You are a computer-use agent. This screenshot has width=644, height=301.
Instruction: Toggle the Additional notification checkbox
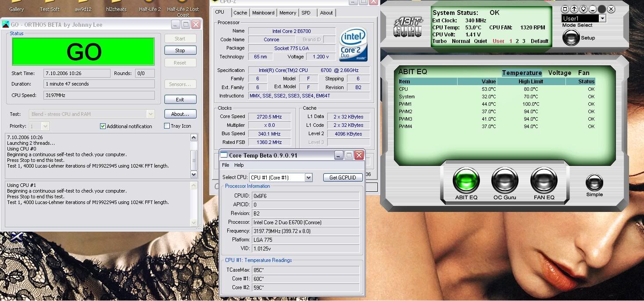tap(103, 126)
